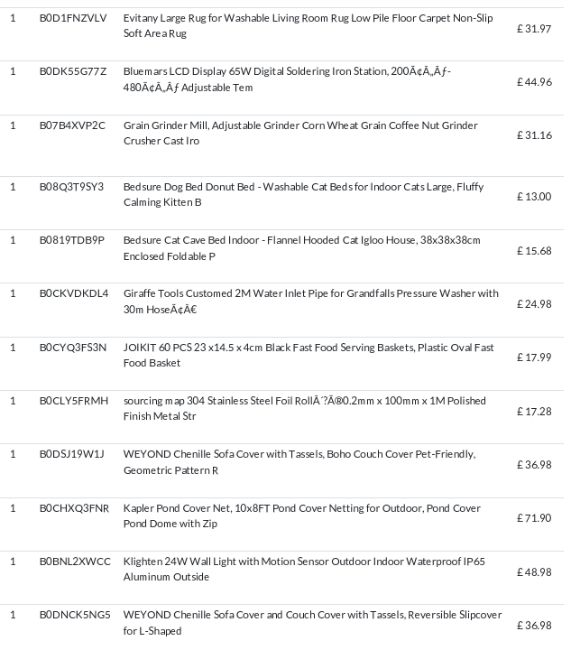Click the £ 17.99 price
The image size is (571, 650).
[x=534, y=357]
